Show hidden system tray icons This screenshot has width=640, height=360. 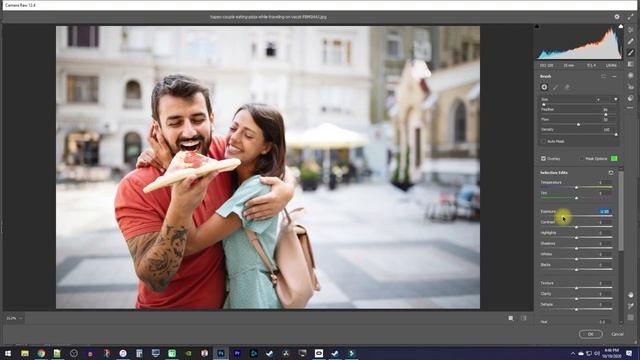(x=573, y=353)
